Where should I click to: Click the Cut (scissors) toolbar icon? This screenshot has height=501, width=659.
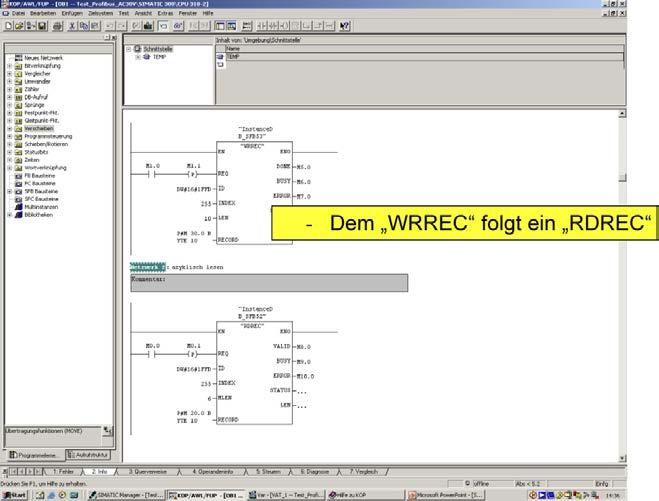[x=72, y=26]
